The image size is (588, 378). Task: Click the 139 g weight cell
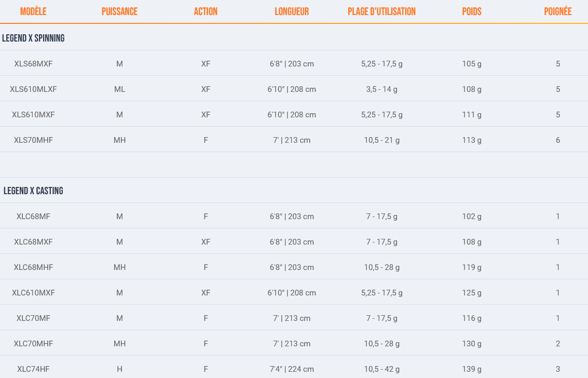[472, 369]
